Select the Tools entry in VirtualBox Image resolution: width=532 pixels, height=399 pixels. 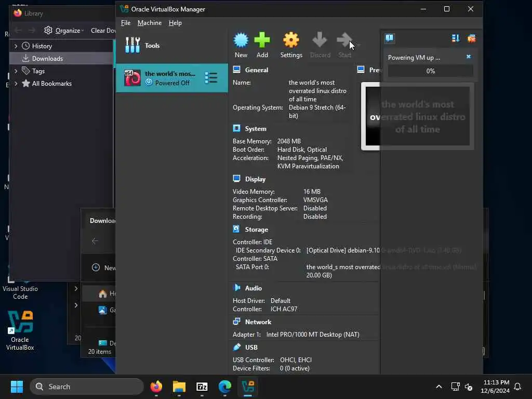click(171, 46)
